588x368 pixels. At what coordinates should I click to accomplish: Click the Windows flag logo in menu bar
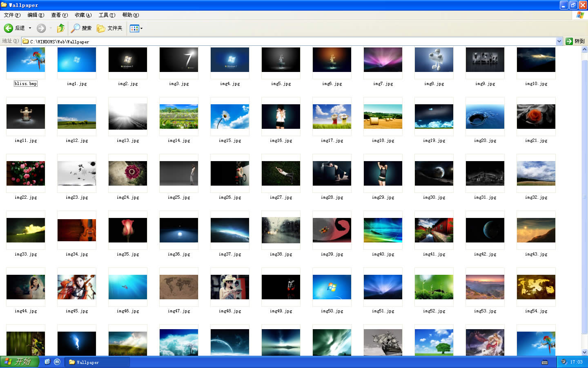(580, 15)
